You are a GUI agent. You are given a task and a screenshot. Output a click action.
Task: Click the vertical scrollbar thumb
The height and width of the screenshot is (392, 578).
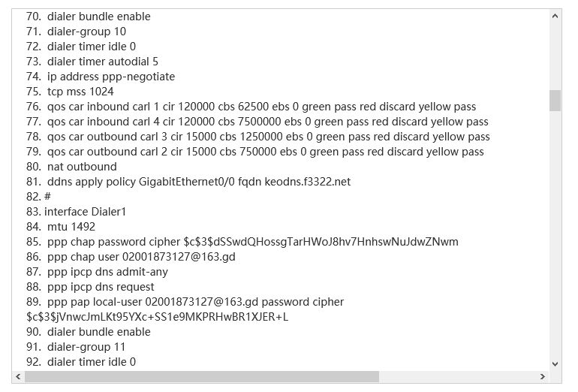(x=555, y=101)
